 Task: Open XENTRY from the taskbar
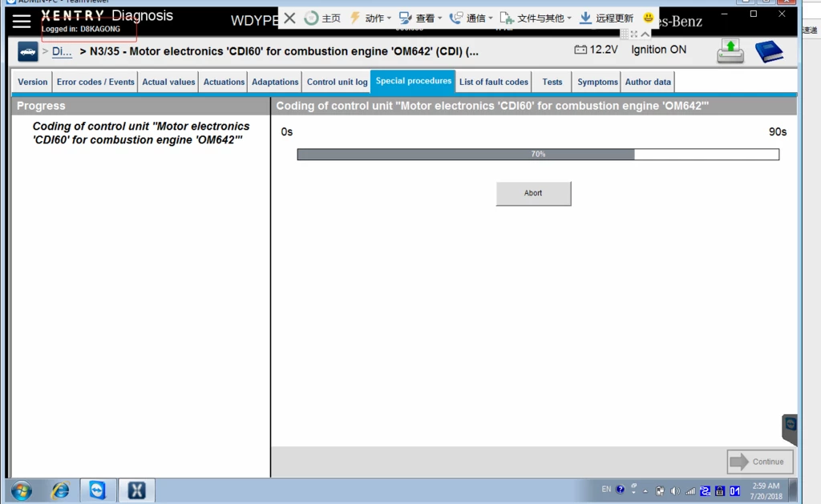[x=136, y=490]
